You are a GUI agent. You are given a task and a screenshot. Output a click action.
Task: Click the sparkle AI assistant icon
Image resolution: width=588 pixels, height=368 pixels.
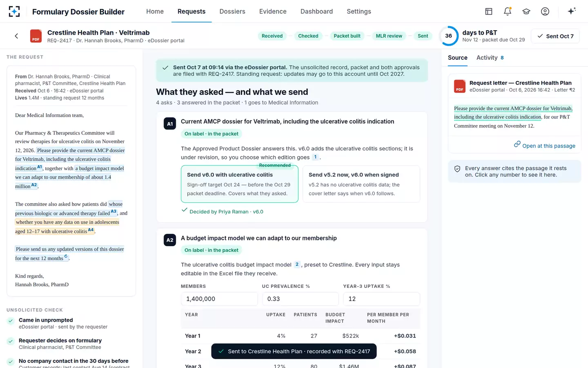click(572, 11)
